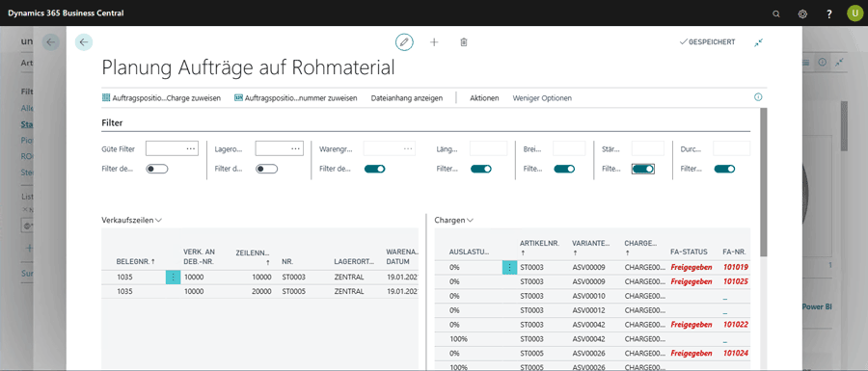Click into the Länge filter input
Image resolution: width=868 pixels, height=371 pixels.
(488, 148)
